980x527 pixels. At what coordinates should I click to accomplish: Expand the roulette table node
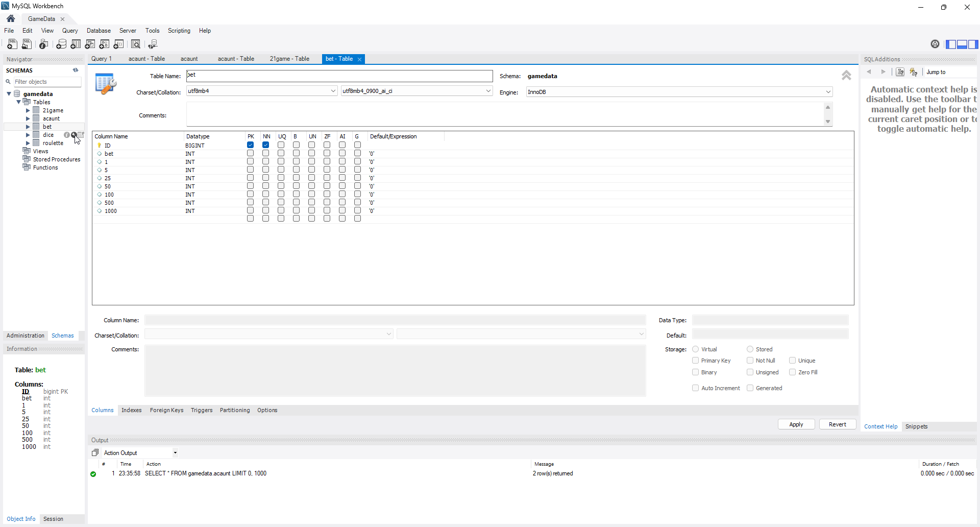point(28,143)
